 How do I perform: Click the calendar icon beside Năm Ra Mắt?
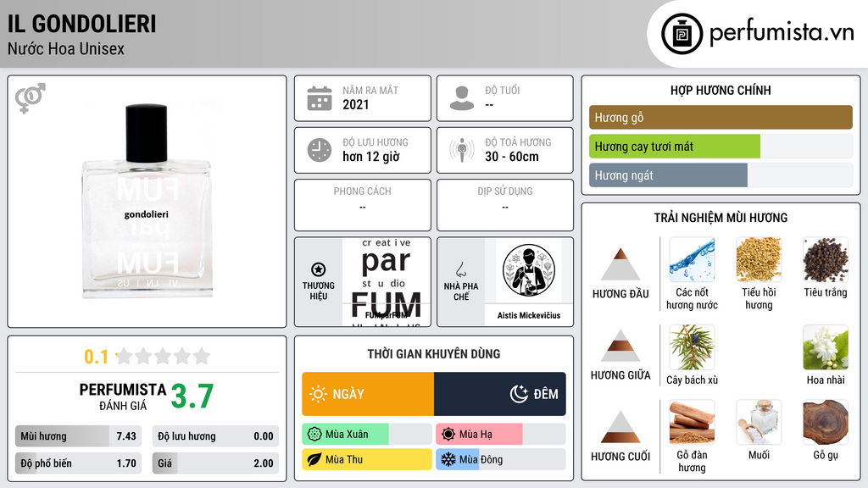click(320, 98)
